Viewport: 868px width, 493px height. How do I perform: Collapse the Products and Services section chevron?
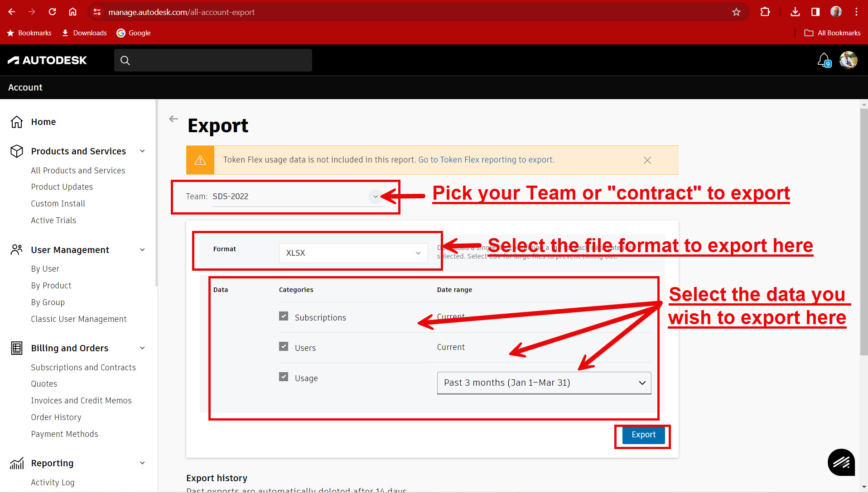coord(143,151)
